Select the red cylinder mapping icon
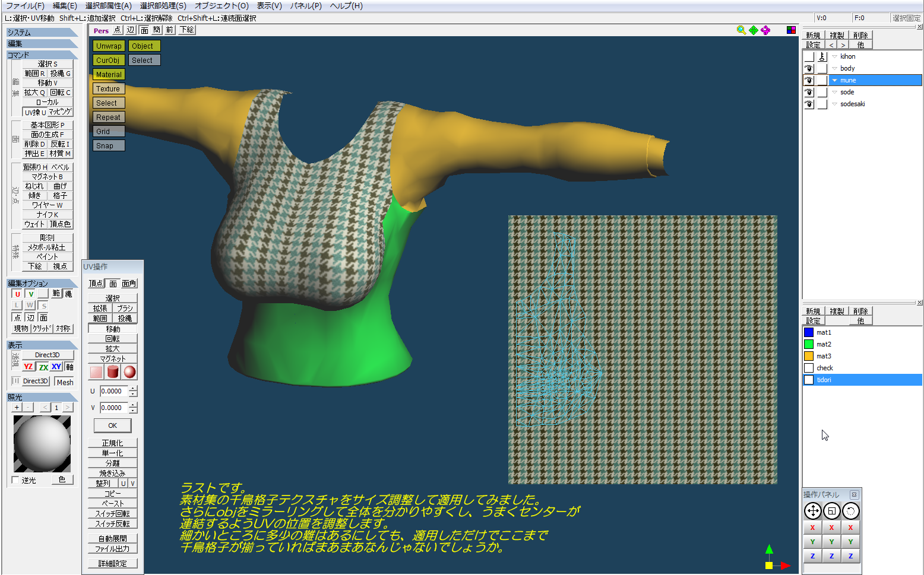The width and height of the screenshot is (924, 575). pyautogui.click(x=113, y=372)
